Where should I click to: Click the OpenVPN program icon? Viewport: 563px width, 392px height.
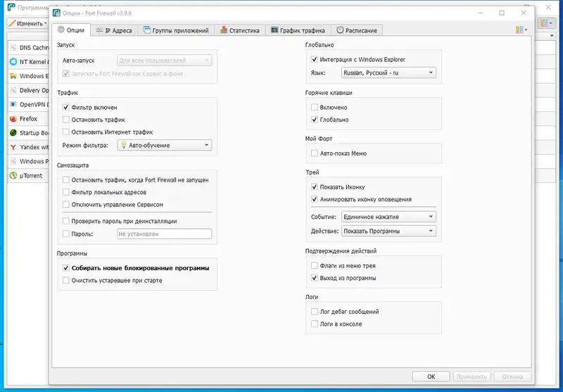(13, 104)
